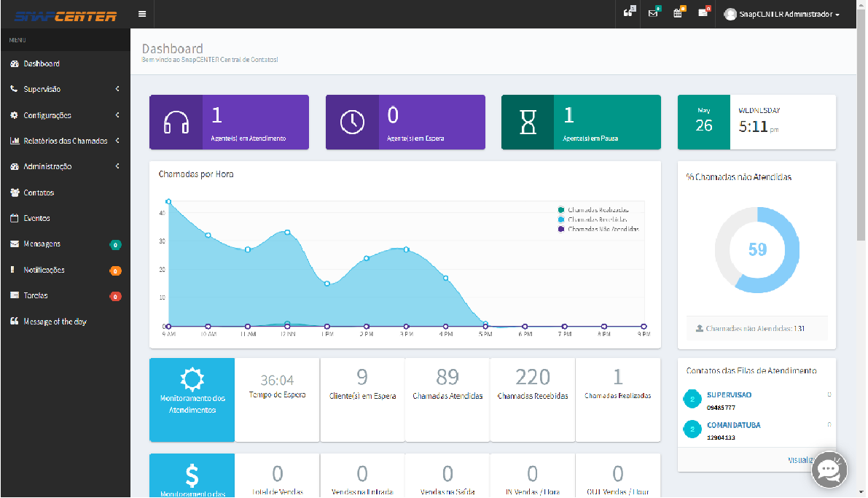868x498 pixels.
Task: Click the SUPERVISAO queue link
Action: click(x=729, y=394)
